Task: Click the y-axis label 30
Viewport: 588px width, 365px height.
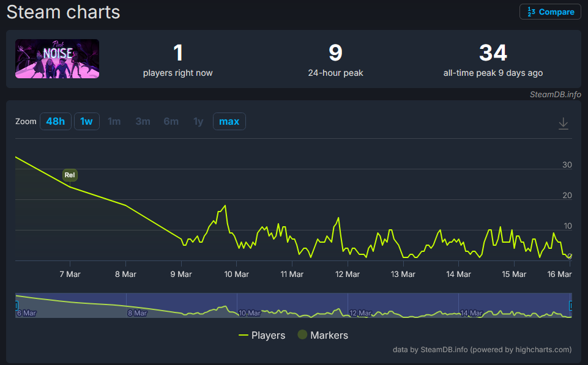Action: coord(567,165)
